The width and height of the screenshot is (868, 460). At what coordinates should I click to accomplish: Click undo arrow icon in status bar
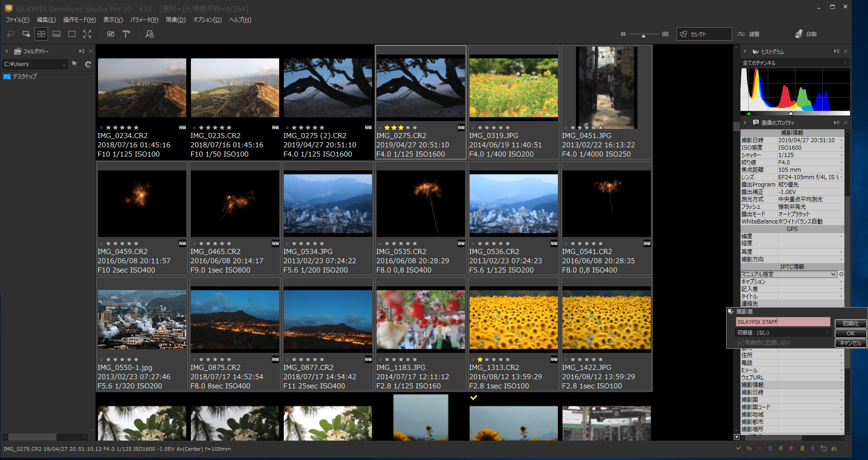tap(824, 448)
